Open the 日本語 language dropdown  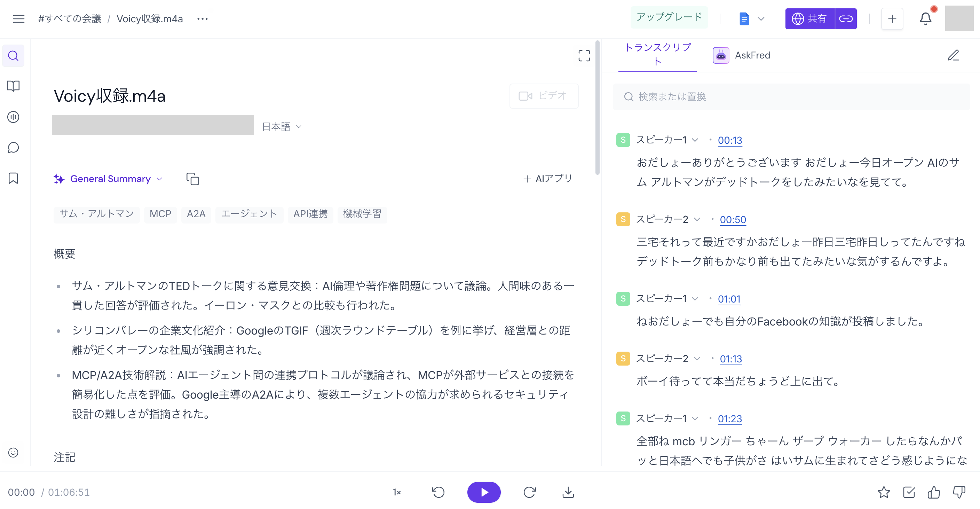point(282,126)
